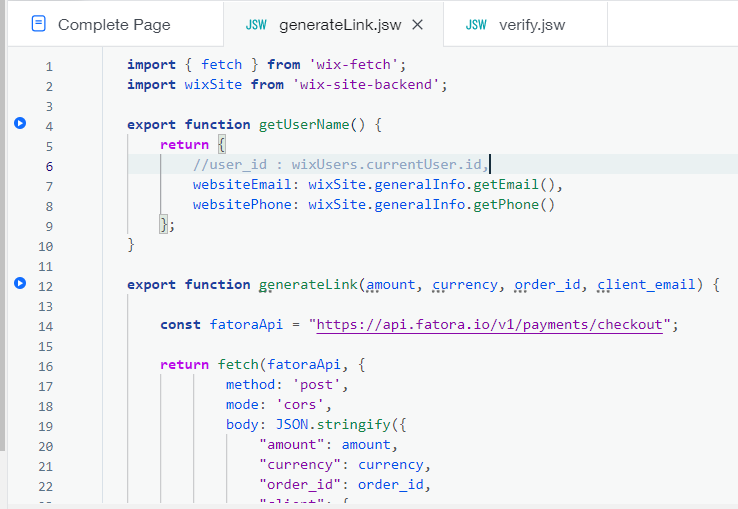Click line number 1 in the gutter

[49, 66]
